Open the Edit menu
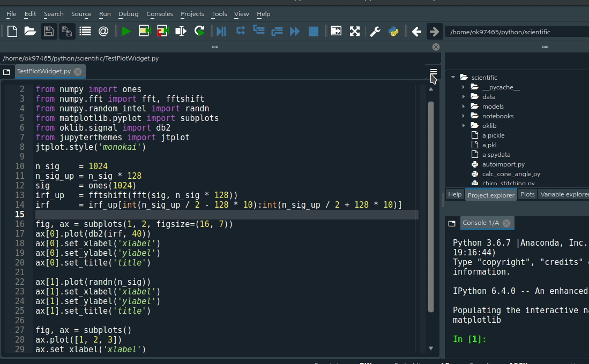The height and width of the screenshot is (364, 589). coord(30,14)
